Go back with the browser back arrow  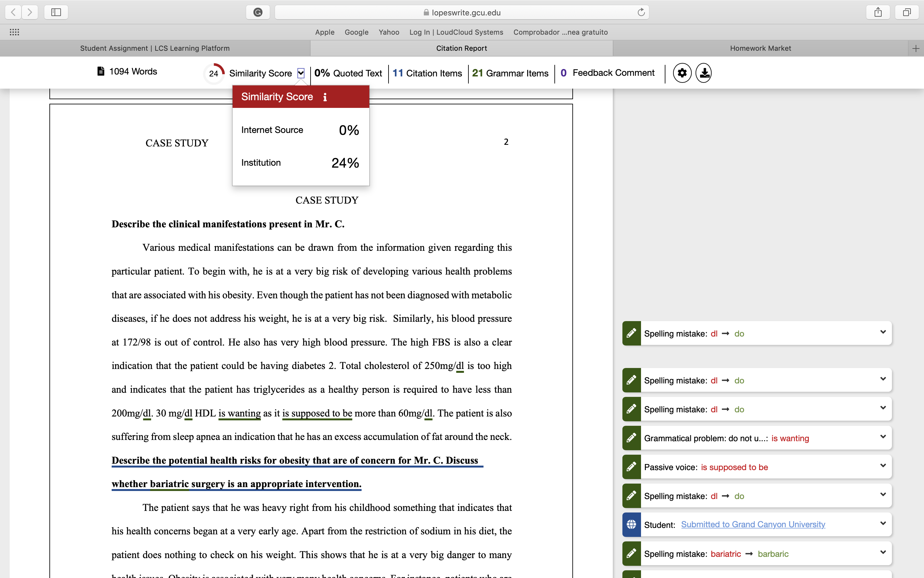13,12
